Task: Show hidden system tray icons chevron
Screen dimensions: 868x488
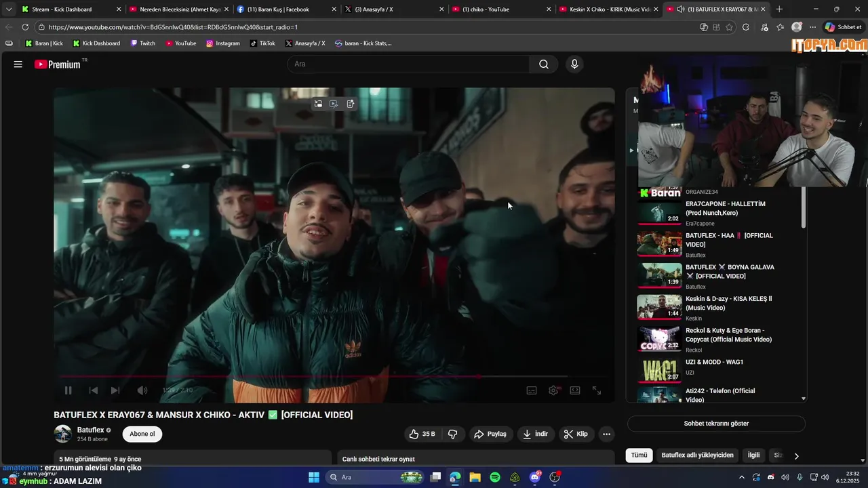Action: pos(742,477)
